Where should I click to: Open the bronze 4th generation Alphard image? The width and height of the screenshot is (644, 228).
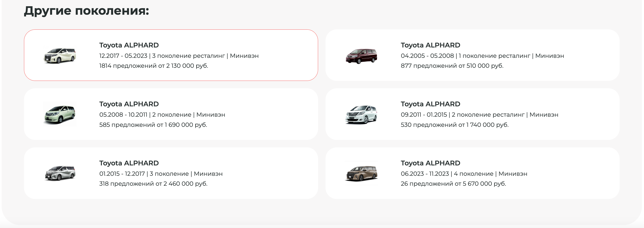pos(361,173)
